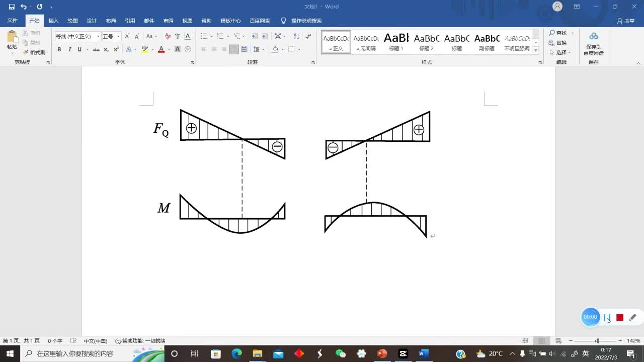Image resolution: width=644 pixels, height=362 pixels.
Task: Open Microsoft Edge from the taskbar
Action: point(236,353)
